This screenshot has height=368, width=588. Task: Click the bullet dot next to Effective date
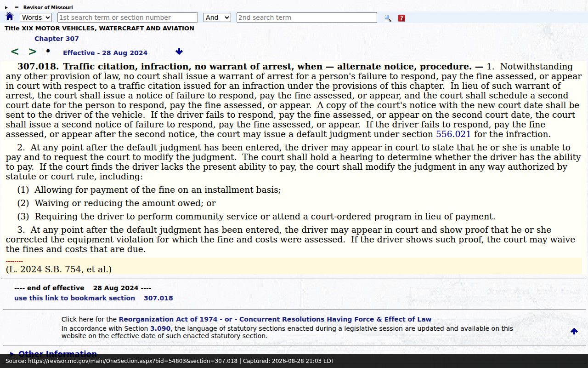[48, 51]
